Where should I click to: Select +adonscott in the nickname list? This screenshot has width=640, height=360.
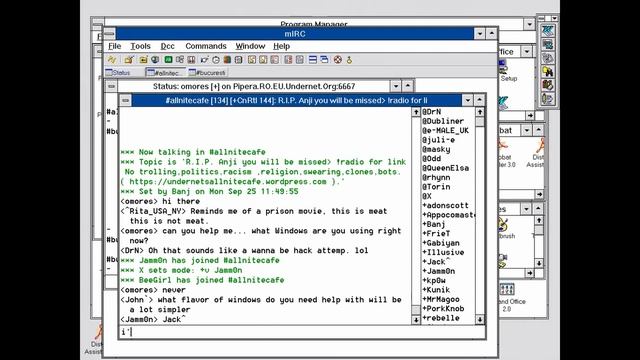click(x=445, y=206)
